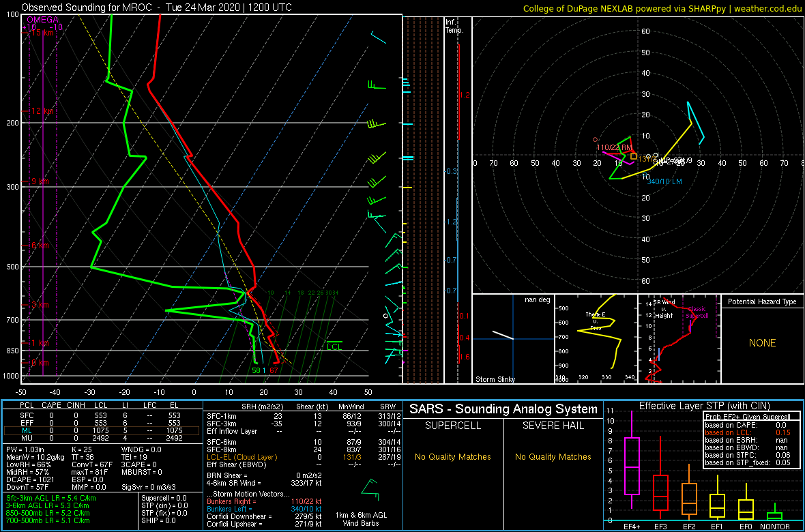Screen dimensions: 805x532
Task: Click the Supercell = 0.0 composite value
Action: point(164,499)
